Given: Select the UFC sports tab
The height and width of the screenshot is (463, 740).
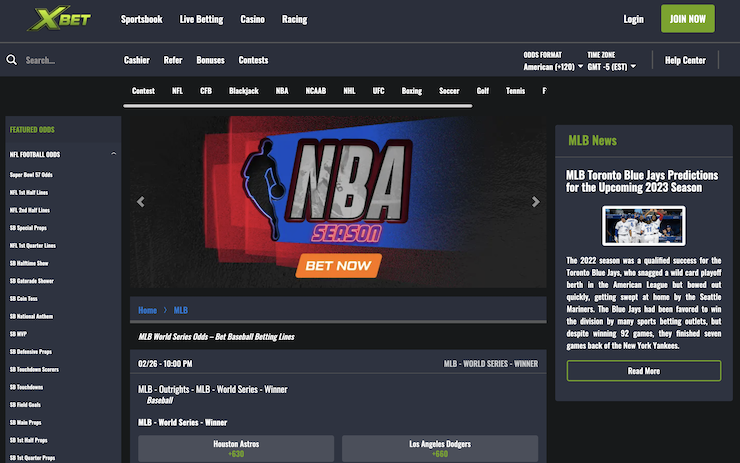Looking at the screenshot, I should tap(378, 91).
